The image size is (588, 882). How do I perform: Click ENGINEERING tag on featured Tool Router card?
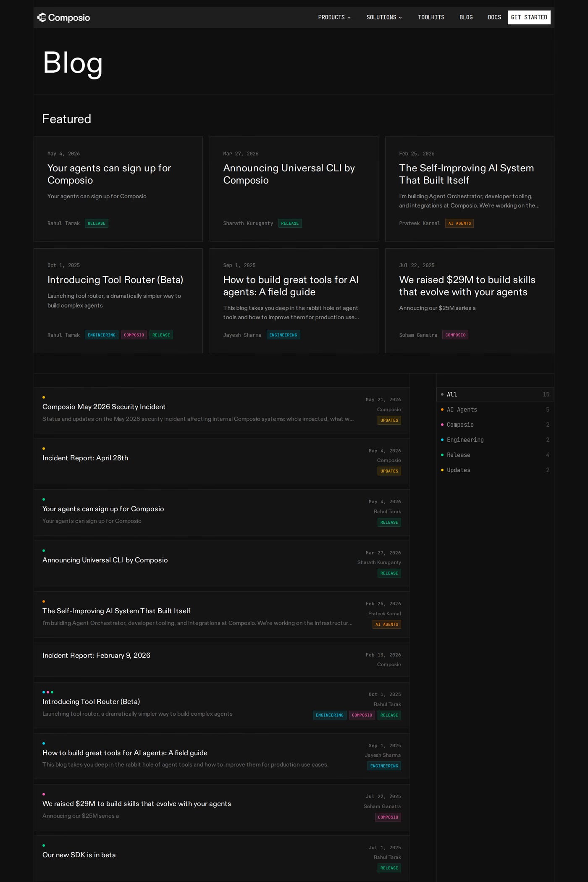pos(102,335)
